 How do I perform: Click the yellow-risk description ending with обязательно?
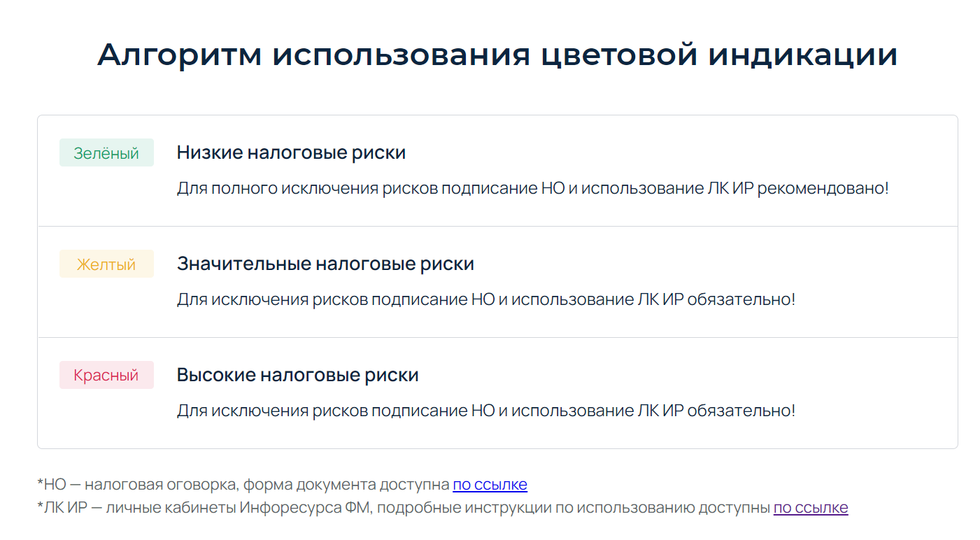(486, 299)
